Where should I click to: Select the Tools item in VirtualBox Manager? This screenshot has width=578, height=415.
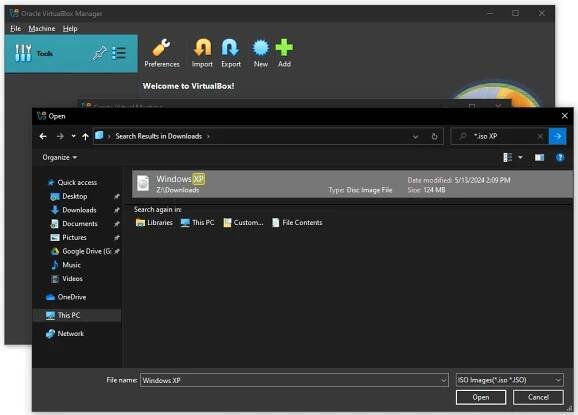click(71, 53)
